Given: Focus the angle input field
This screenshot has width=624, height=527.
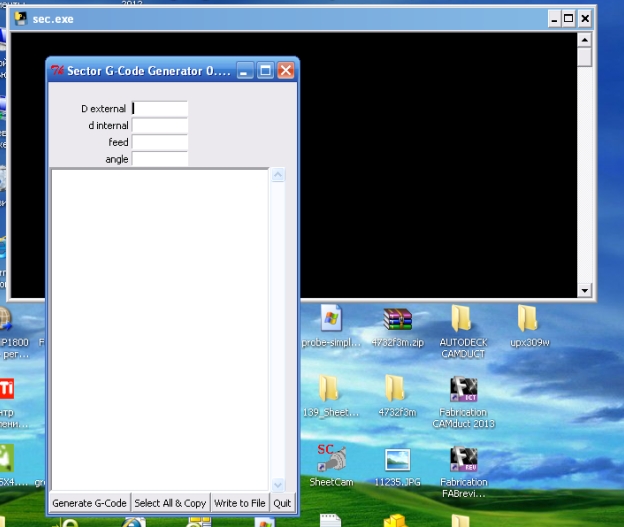Looking at the screenshot, I should (x=160, y=159).
